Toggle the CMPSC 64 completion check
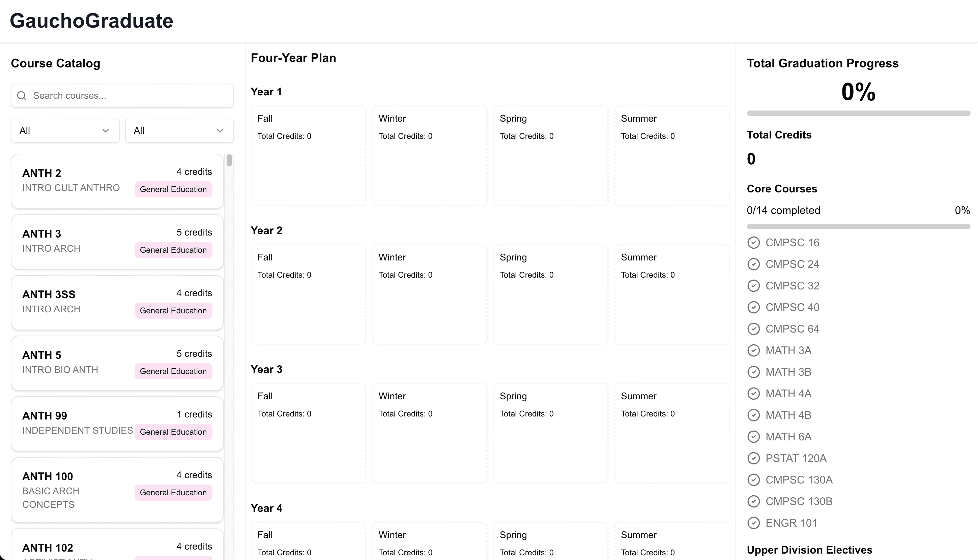The image size is (978, 560). pyautogui.click(x=753, y=329)
